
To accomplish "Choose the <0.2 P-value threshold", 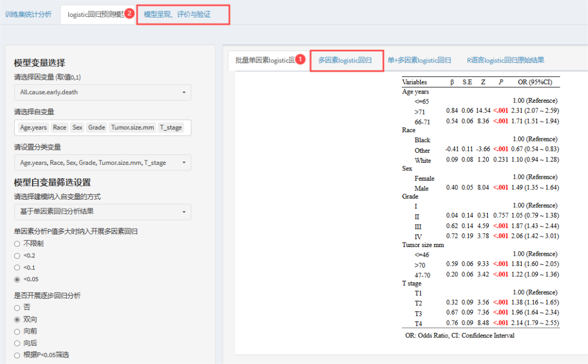I will 17,256.
